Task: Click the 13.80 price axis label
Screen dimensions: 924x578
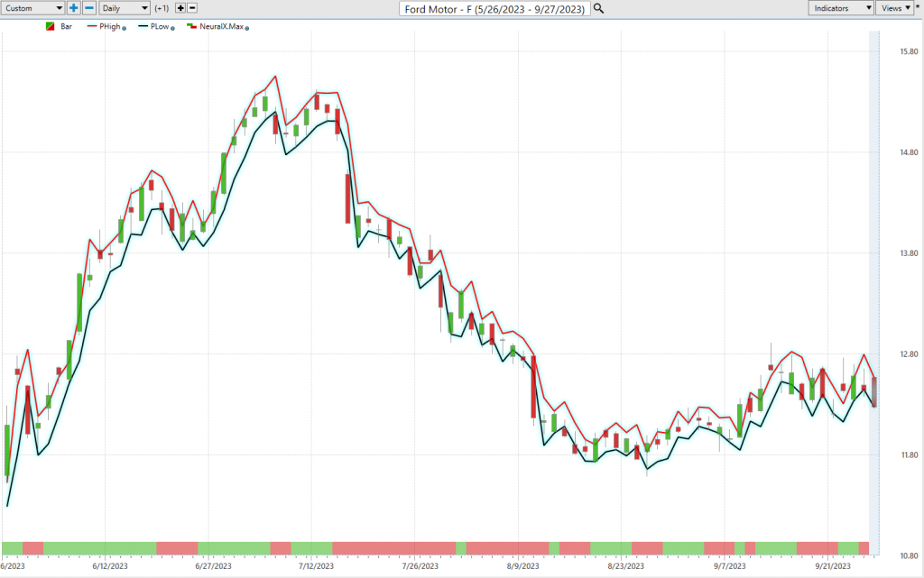Action: (x=909, y=253)
